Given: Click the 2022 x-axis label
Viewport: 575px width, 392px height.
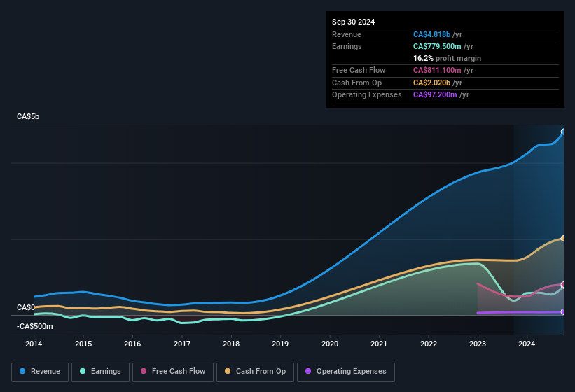Looking at the screenshot, I should pyautogui.click(x=429, y=344).
